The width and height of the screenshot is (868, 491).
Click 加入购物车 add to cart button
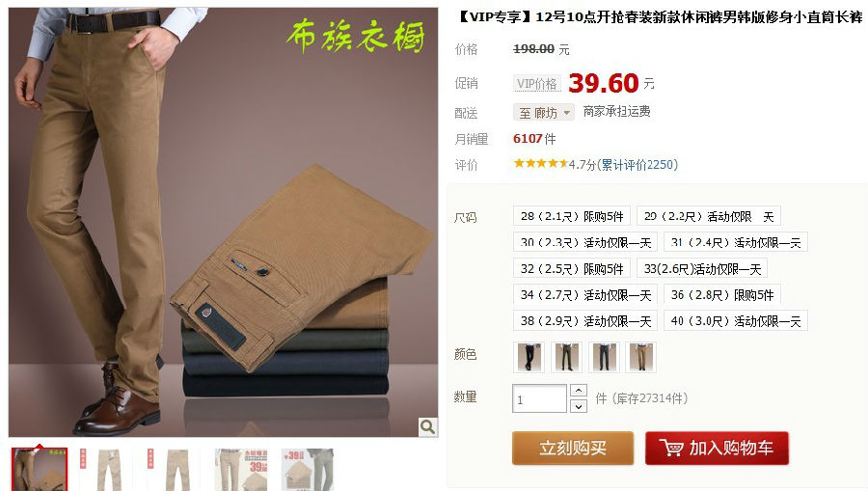click(x=717, y=448)
